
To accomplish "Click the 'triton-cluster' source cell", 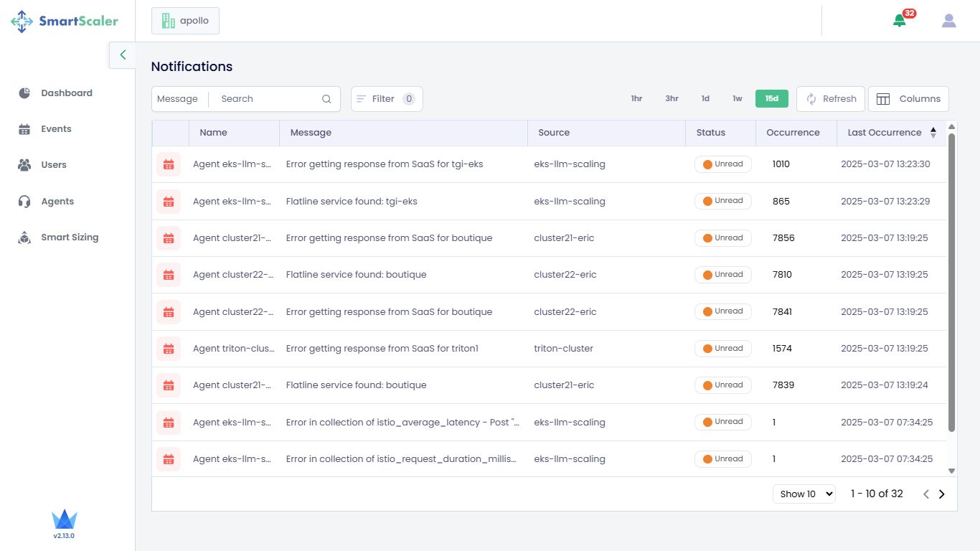I will pyautogui.click(x=564, y=349).
